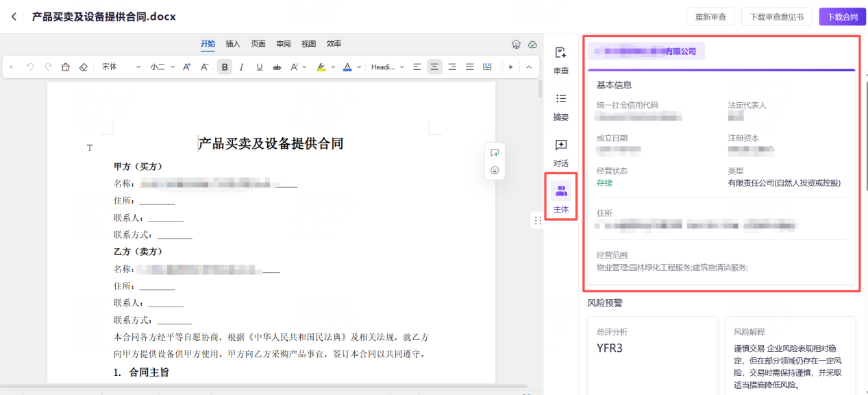Image resolution: width=868 pixels, height=395 pixels.
Task: Open the font color dropdown arrow
Action: [x=359, y=67]
